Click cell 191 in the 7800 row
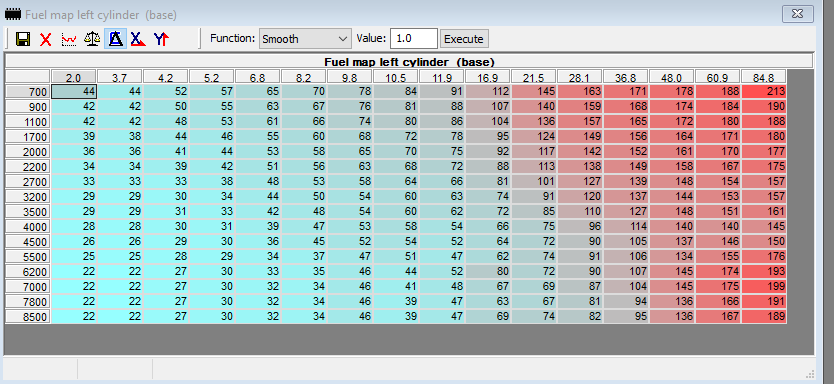Image resolution: width=834 pixels, height=384 pixels. click(x=764, y=302)
